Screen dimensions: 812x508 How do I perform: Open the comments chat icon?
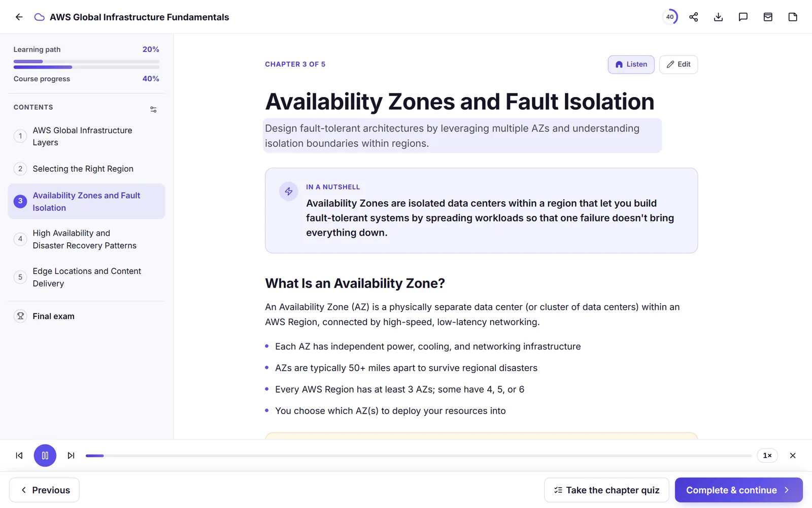coord(743,17)
